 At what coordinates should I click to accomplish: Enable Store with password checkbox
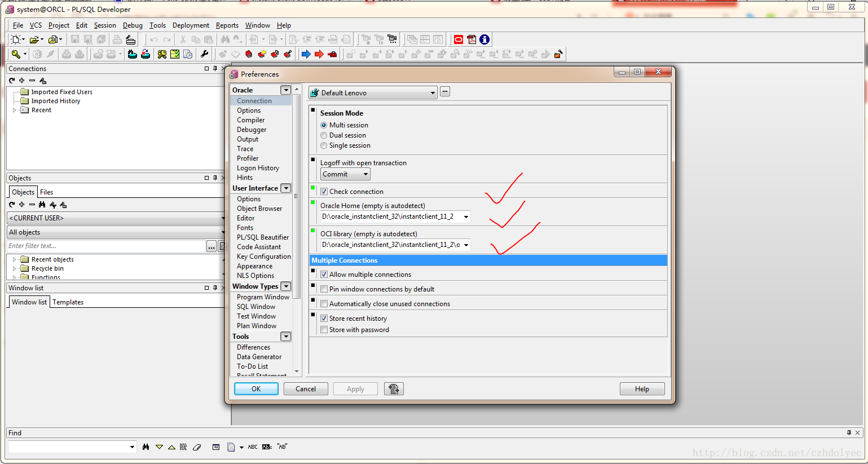click(x=324, y=330)
